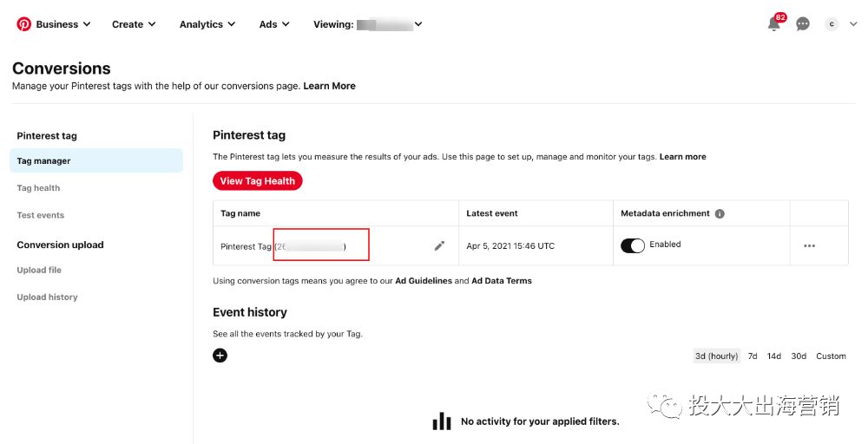Toggle the Metadata enrichment switch

click(633, 245)
